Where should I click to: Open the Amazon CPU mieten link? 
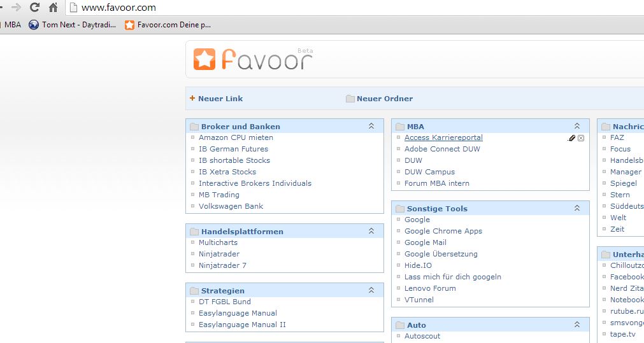236,137
